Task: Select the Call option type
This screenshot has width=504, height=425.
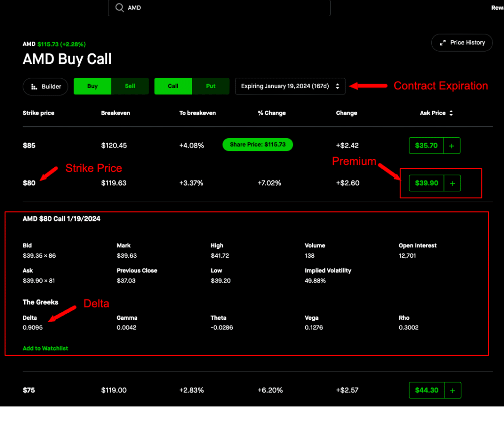Action: point(173,86)
